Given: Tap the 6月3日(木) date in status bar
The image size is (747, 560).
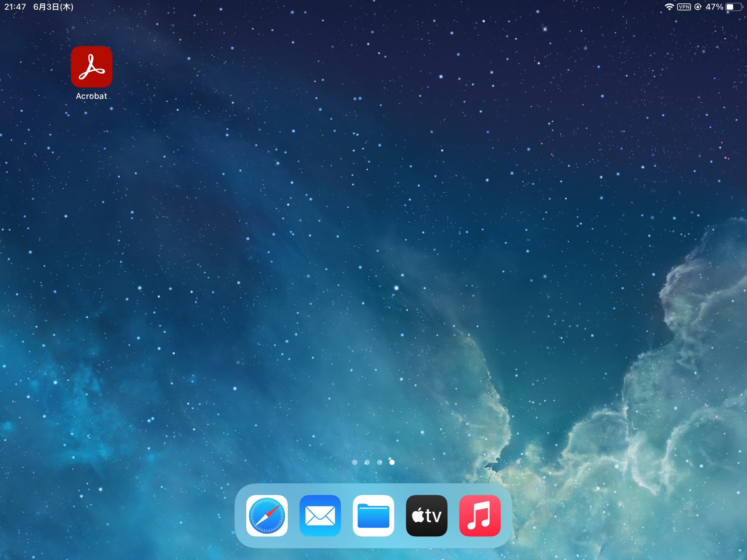Looking at the screenshot, I should click(x=53, y=7).
